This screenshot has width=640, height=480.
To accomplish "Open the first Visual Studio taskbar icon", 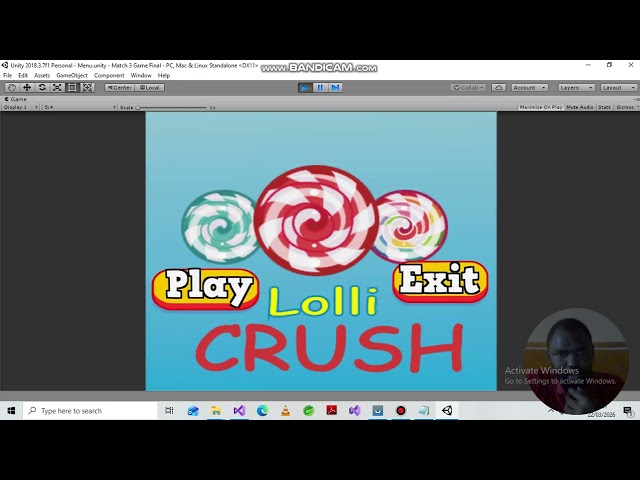I will click(x=239, y=411).
